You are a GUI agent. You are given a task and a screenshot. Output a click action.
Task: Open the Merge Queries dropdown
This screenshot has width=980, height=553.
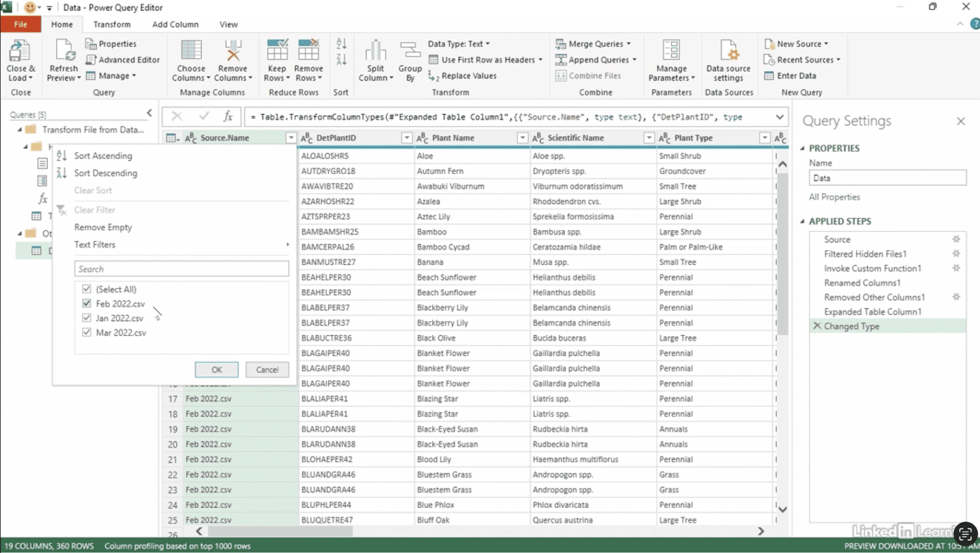pos(593,44)
